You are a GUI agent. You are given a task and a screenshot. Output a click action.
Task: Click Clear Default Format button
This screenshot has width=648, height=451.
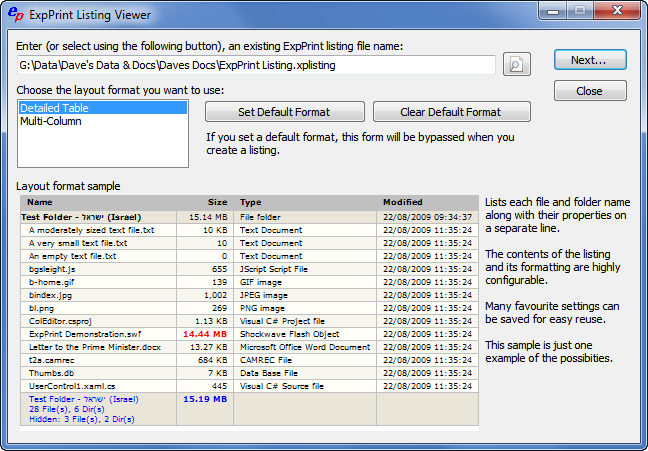[x=452, y=112]
